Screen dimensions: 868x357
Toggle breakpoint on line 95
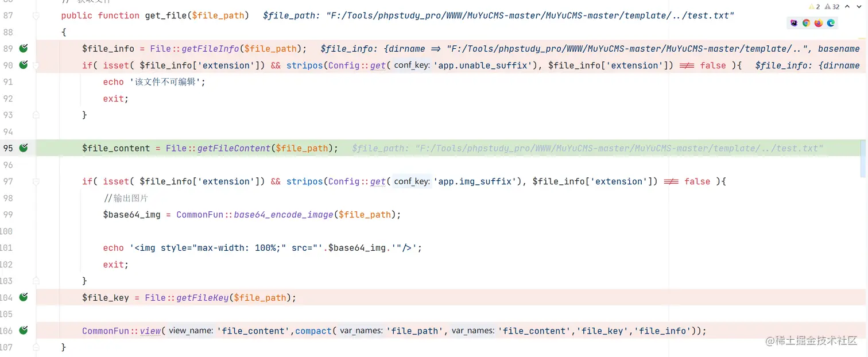point(24,148)
